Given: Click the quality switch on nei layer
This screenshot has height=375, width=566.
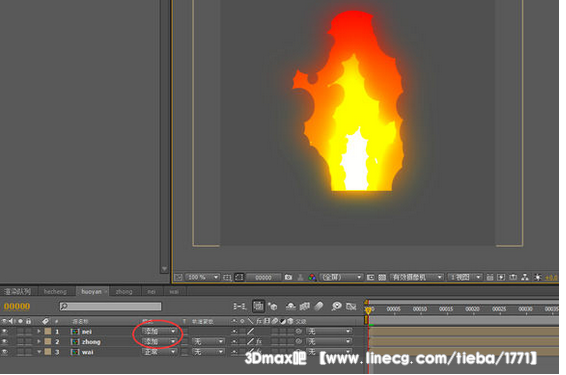Looking at the screenshot, I should [x=250, y=331].
